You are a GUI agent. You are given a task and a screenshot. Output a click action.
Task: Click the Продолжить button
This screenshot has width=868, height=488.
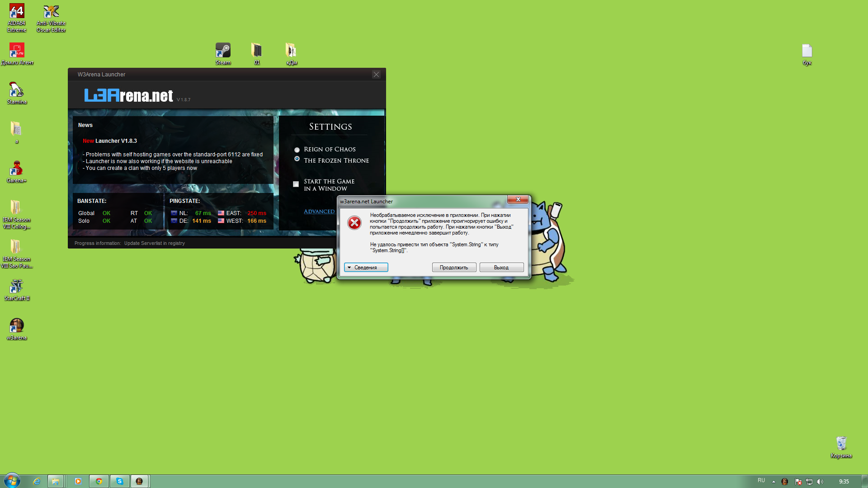pyautogui.click(x=454, y=267)
